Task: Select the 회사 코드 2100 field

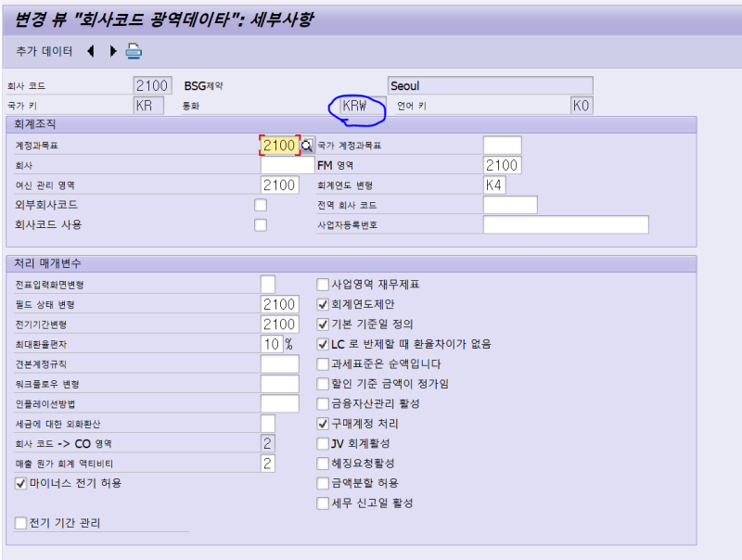Action: pyautogui.click(x=151, y=84)
